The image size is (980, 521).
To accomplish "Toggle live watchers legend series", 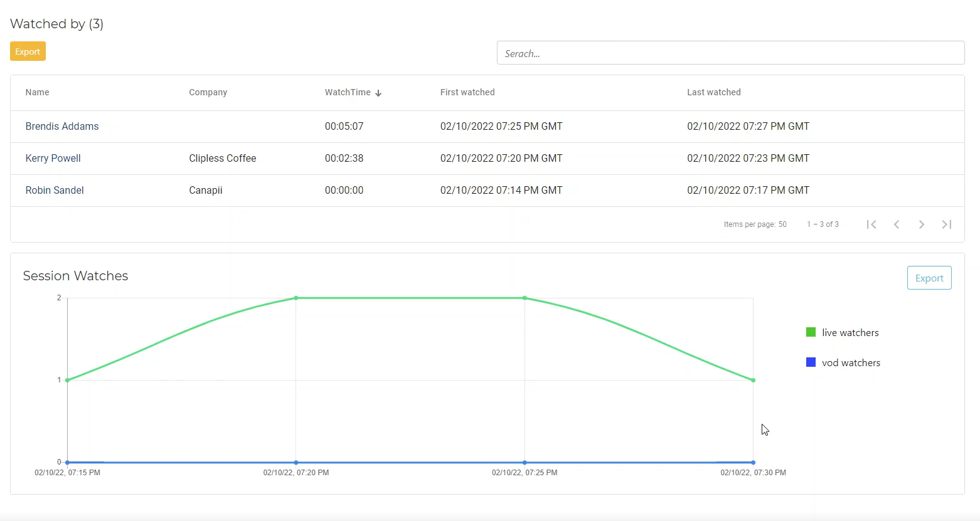I will point(843,332).
